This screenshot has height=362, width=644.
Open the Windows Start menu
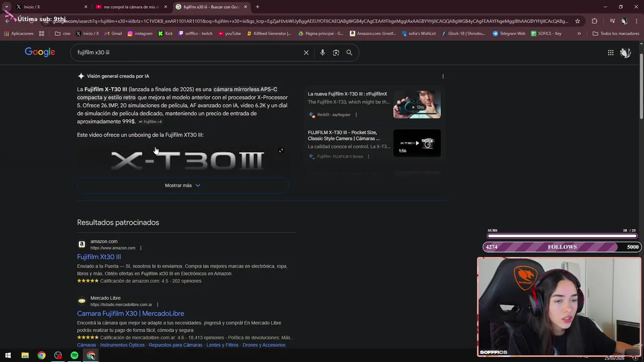point(8,355)
